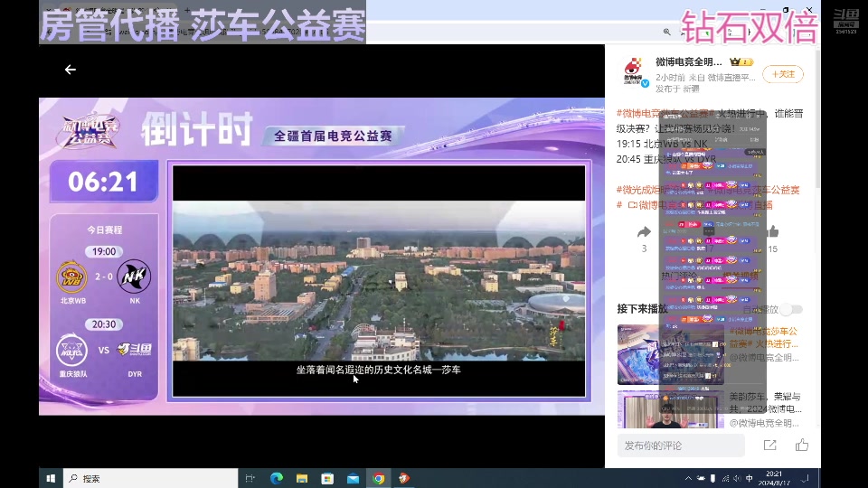The image size is (868, 488).
Task: Open the title link 美韵莎车，荣耀与共
Action: (x=765, y=403)
